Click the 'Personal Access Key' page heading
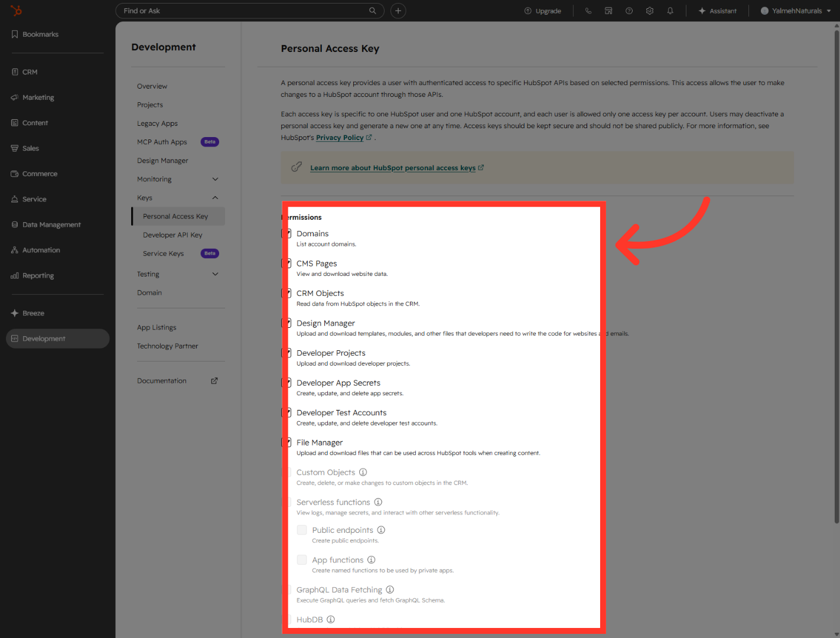The image size is (840, 638). (x=330, y=48)
